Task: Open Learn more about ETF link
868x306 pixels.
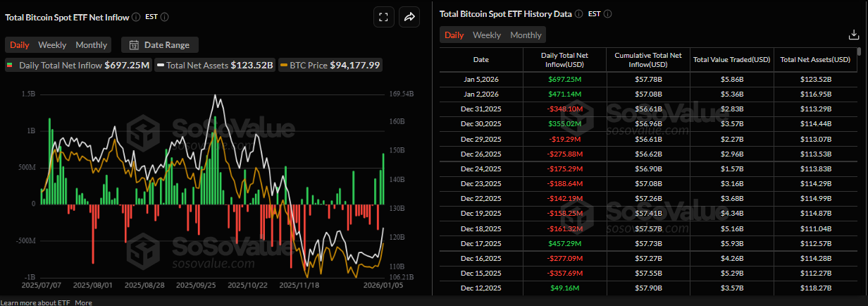Action: [35, 302]
